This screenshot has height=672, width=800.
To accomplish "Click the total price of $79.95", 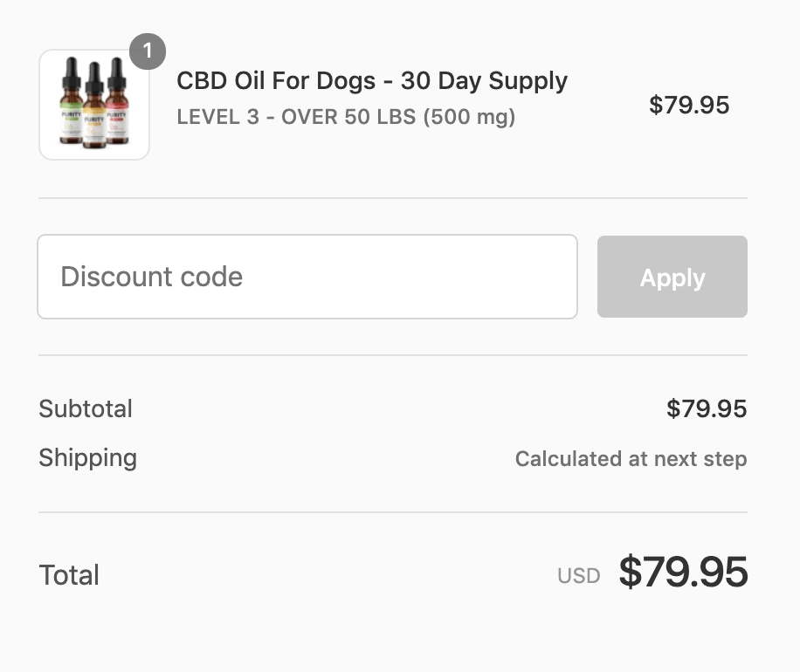I will [x=685, y=573].
